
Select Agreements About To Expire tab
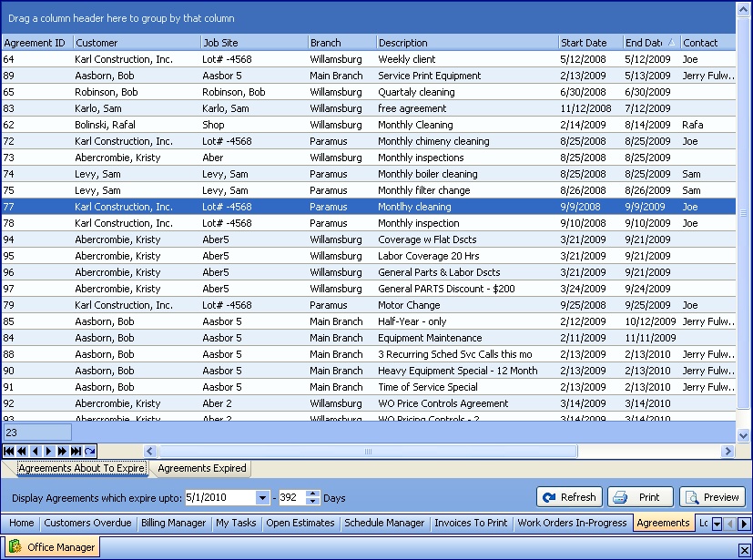coord(81,468)
